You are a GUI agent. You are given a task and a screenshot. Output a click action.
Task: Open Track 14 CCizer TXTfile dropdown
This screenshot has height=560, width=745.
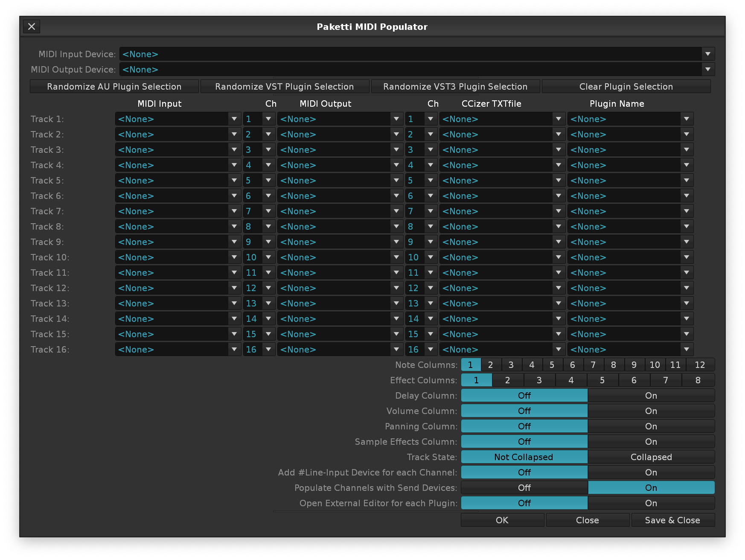click(x=502, y=319)
